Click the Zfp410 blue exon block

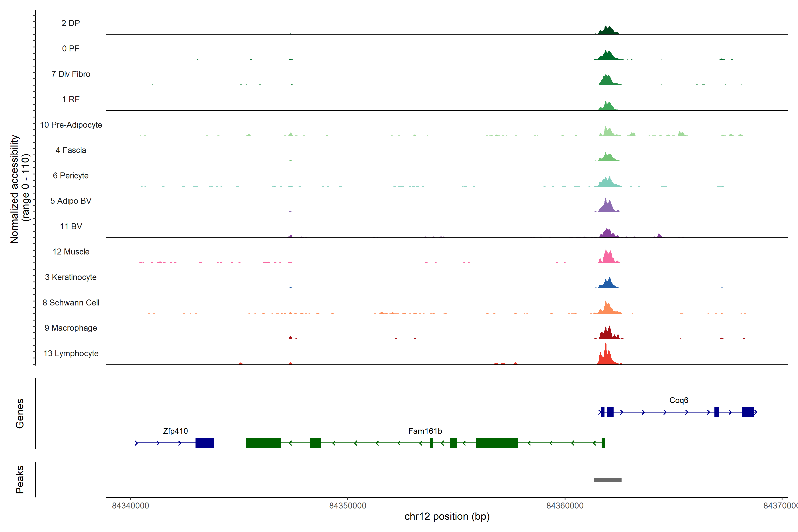(205, 443)
